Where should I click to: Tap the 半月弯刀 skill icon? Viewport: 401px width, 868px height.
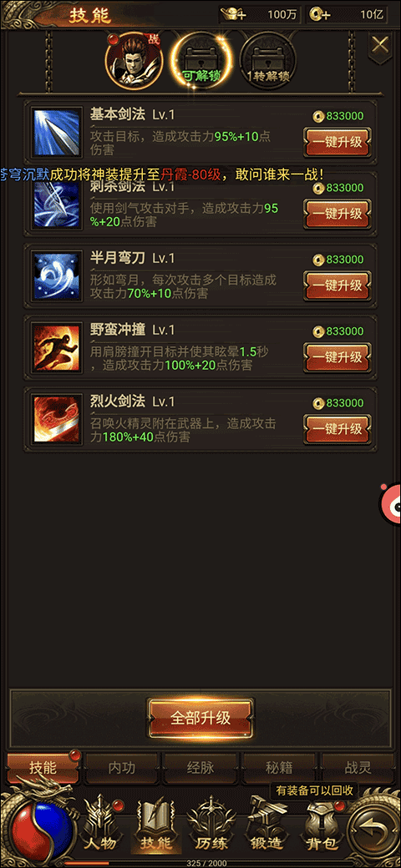(x=56, y=276)
